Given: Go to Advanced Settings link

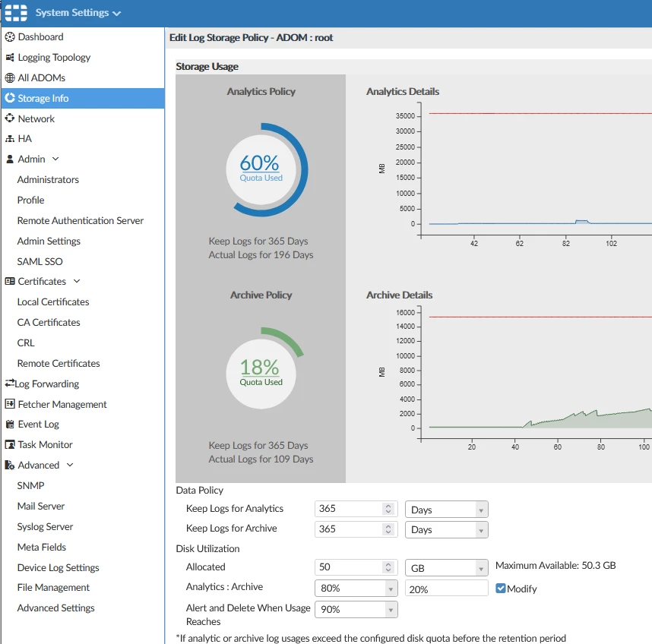Looking at the screenshot, I should (55, 608).
